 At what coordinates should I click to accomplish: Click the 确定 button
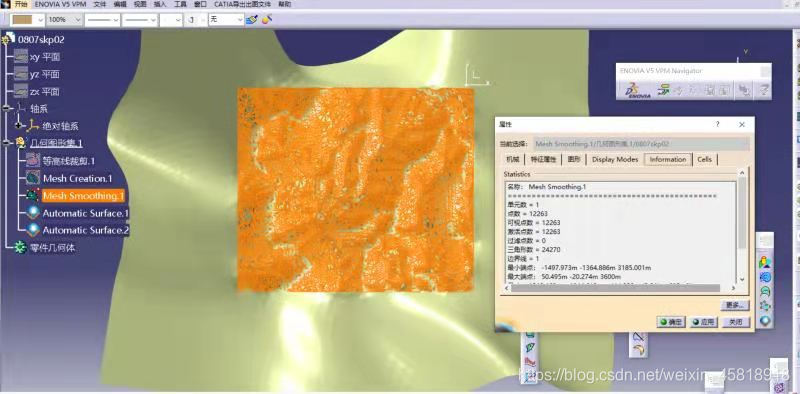click(671, 322)
